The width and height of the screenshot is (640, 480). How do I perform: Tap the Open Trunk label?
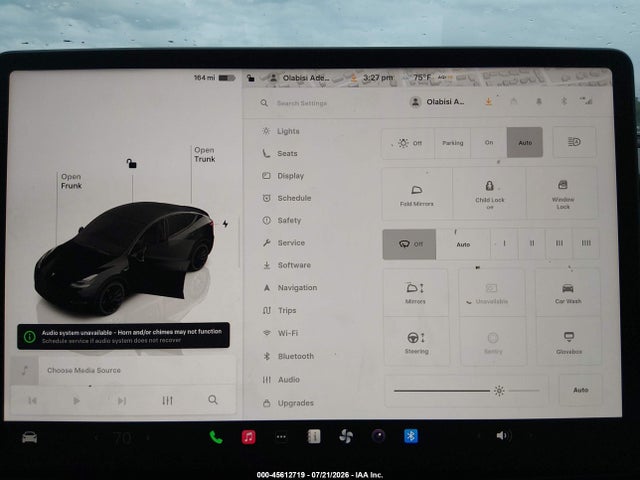pyautogui.click(x=204, y=155)
